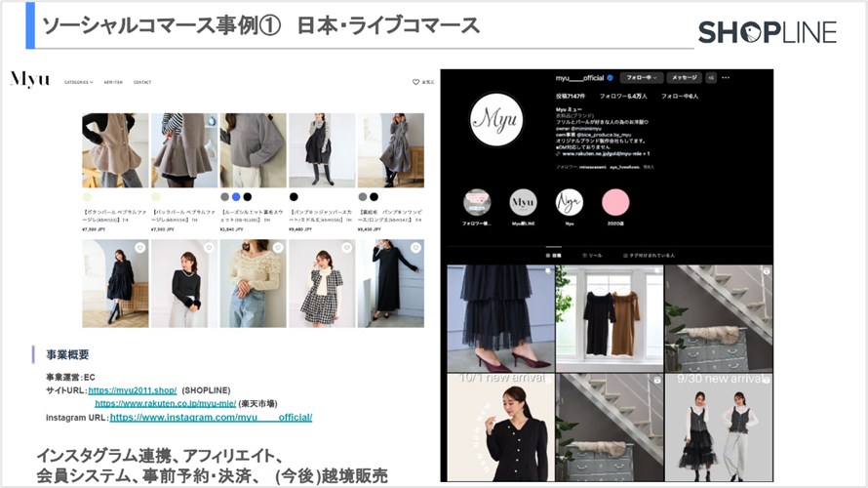Select black swatch under ルーズシルエット sweatshirt
The image size is (868, 488).
tap(248, 196)
